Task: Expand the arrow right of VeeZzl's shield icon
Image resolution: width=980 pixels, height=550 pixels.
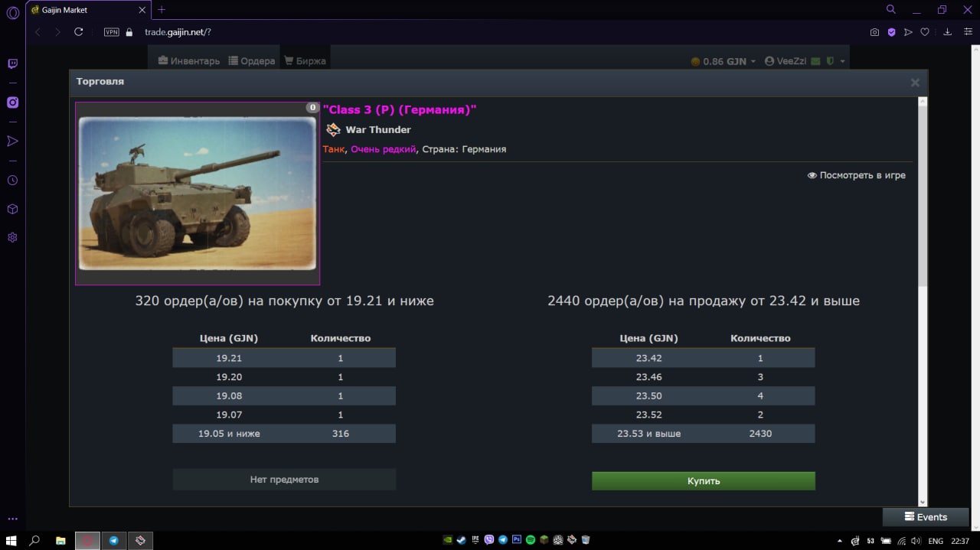Action: 842,61
